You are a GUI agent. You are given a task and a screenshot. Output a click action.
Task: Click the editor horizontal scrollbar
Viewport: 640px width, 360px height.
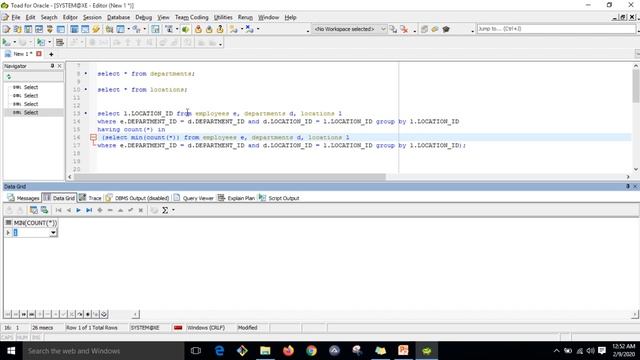(x=229, y=177)
